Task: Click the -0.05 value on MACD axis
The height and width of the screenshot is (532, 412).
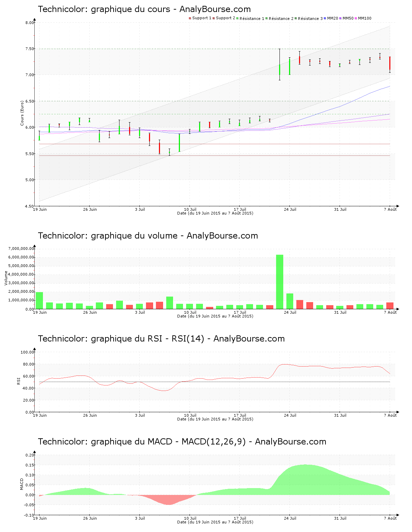Action: [x=29, y=505]
